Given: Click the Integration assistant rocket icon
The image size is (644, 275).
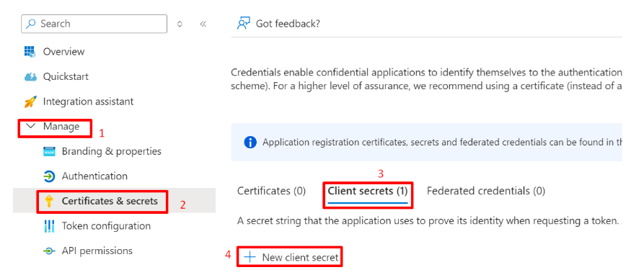Looking at the screenshot, I should (30, 102).
